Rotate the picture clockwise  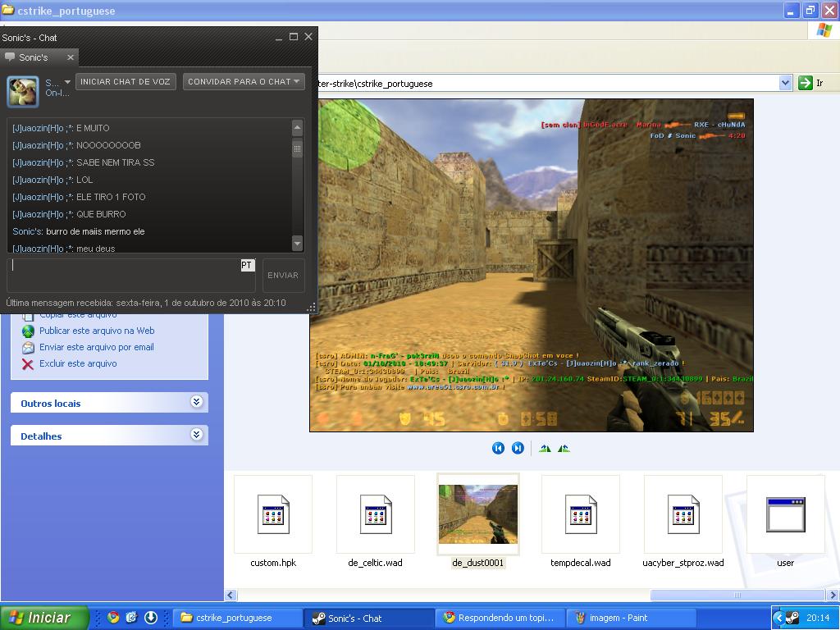tap(545, 449)
